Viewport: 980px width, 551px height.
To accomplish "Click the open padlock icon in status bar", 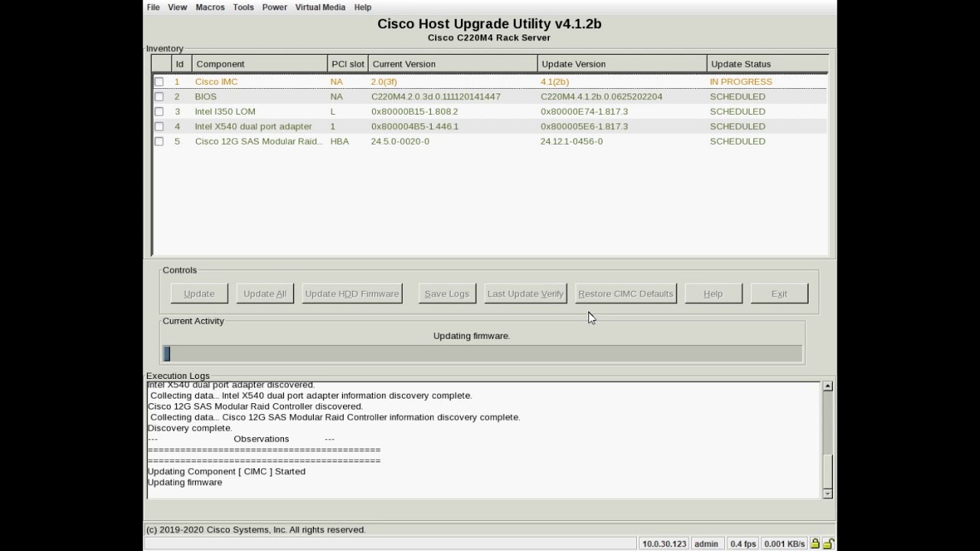I will [x=828, y=543].
